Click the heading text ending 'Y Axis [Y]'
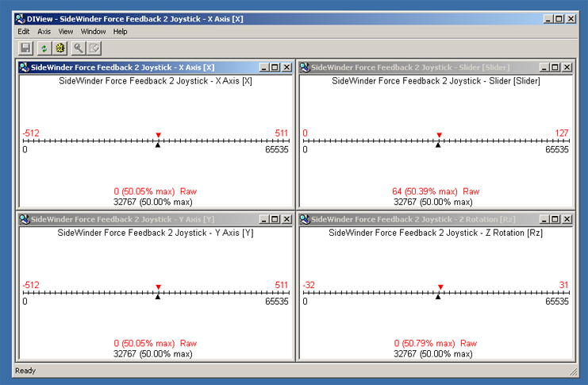Viewport: 588px width, 385px height. [156, 233]
